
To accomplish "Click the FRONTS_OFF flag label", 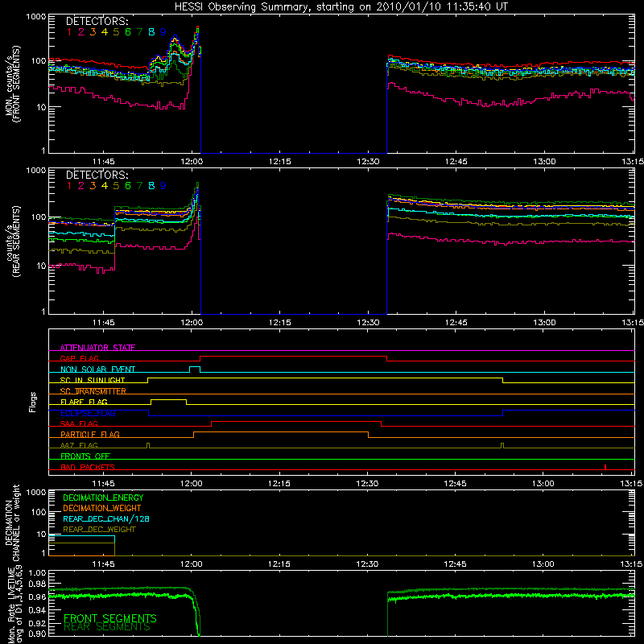I will coord(85,456).
